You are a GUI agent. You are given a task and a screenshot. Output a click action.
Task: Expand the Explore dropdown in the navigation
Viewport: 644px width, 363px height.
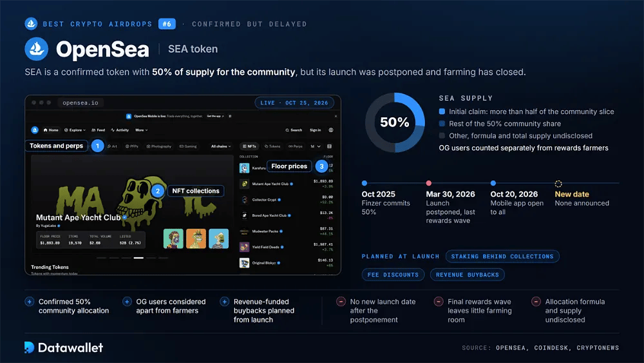(75, 130)
